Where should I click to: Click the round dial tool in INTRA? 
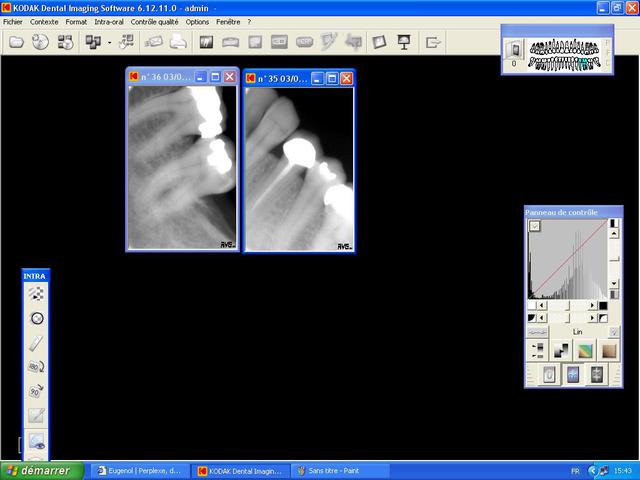coord(36,318)
